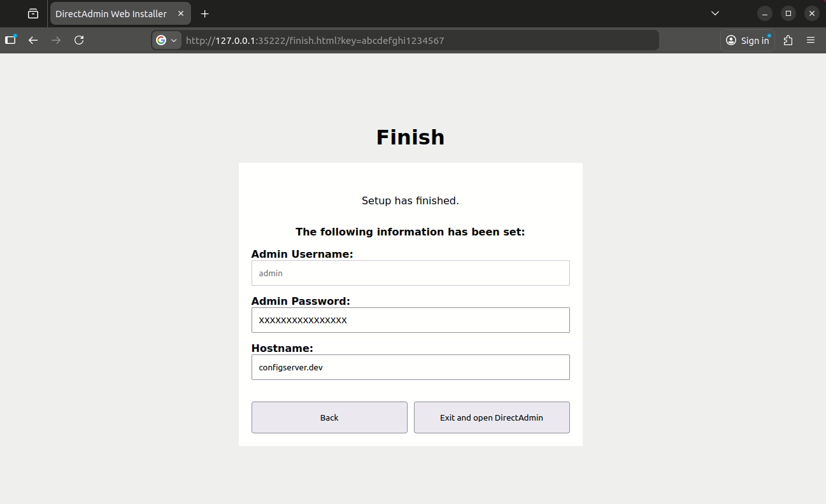The height and width of the screenshot is (504, 826).
Task: Click the Google icon in the address bar
Action: [x=160, y=40]
